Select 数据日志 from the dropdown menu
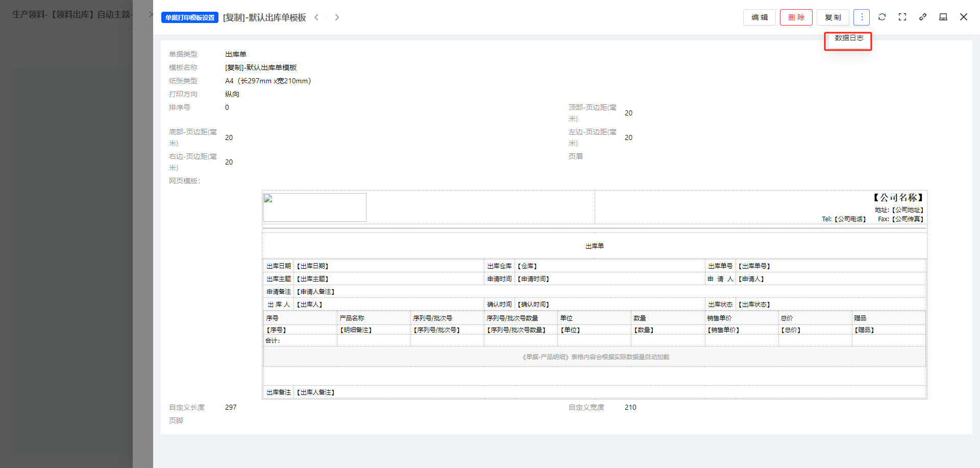The height and width of the screenshot is (468, 980). (x=849, y=38)
